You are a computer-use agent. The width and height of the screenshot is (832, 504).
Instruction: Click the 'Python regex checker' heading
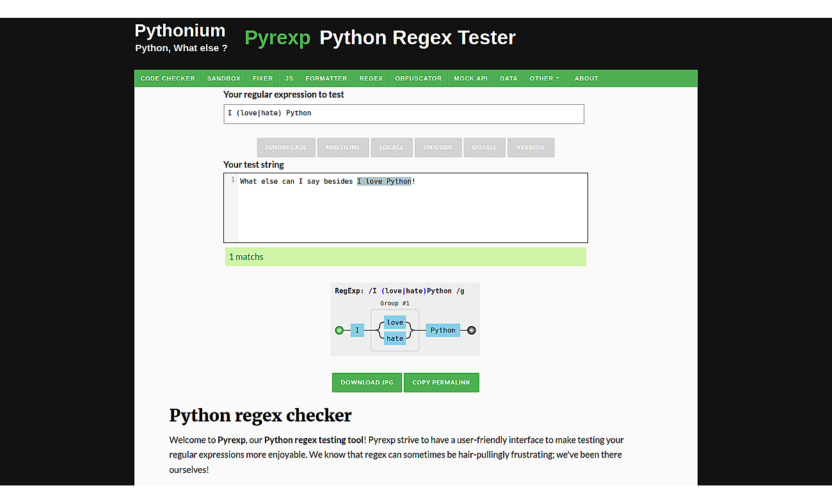pyautogui.click(x=260, y=416)
